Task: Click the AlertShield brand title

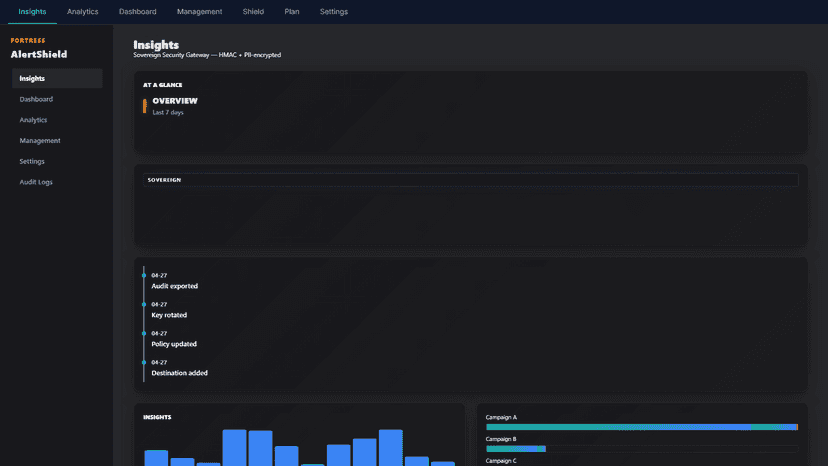Action: click(39, 54)
